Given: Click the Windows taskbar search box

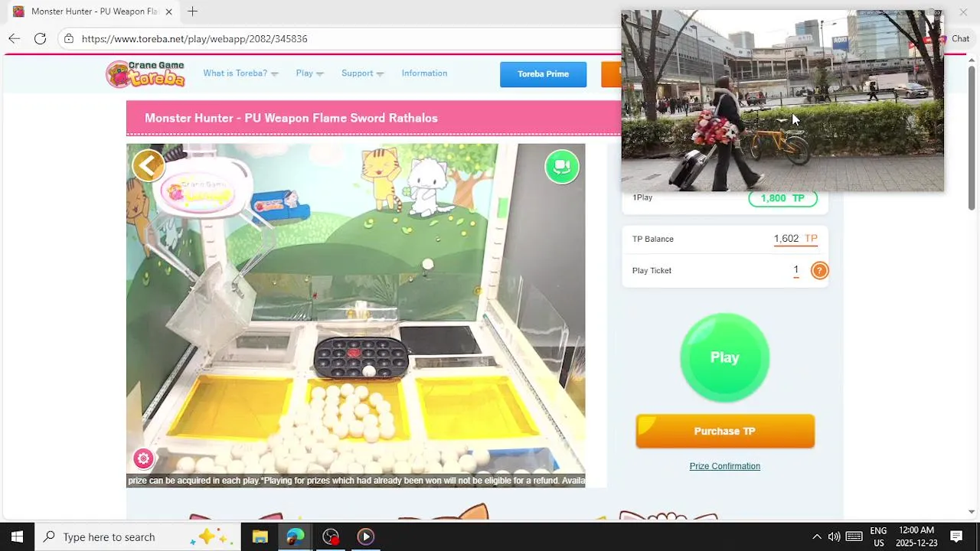Looking at the screenshot, I should pos(138,536).
